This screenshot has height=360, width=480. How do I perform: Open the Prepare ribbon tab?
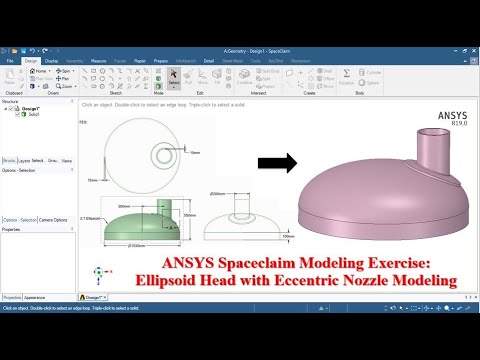(161, 61)
